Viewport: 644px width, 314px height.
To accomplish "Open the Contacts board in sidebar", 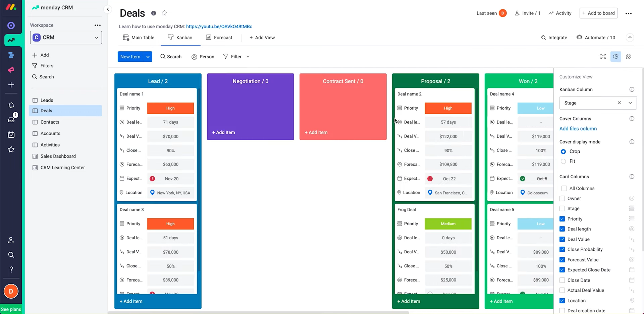I will point(66,122).
